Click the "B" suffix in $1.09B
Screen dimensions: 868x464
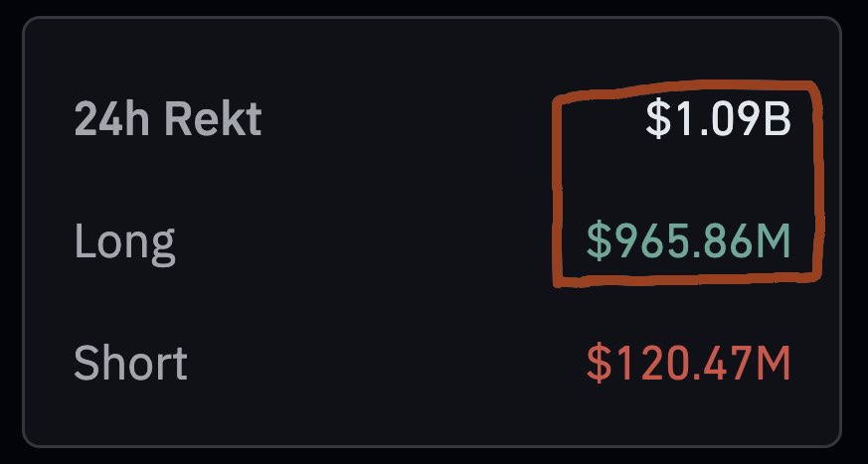[779, 120]
